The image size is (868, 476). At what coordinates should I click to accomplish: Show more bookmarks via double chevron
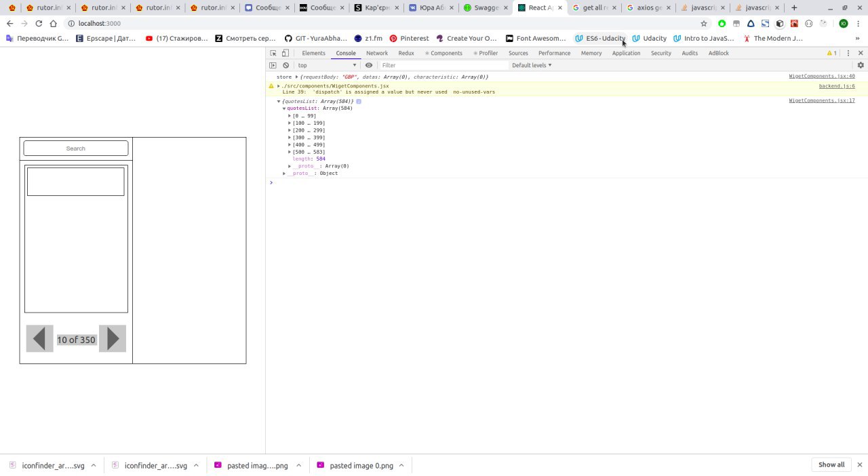click(x=858, y=39)
